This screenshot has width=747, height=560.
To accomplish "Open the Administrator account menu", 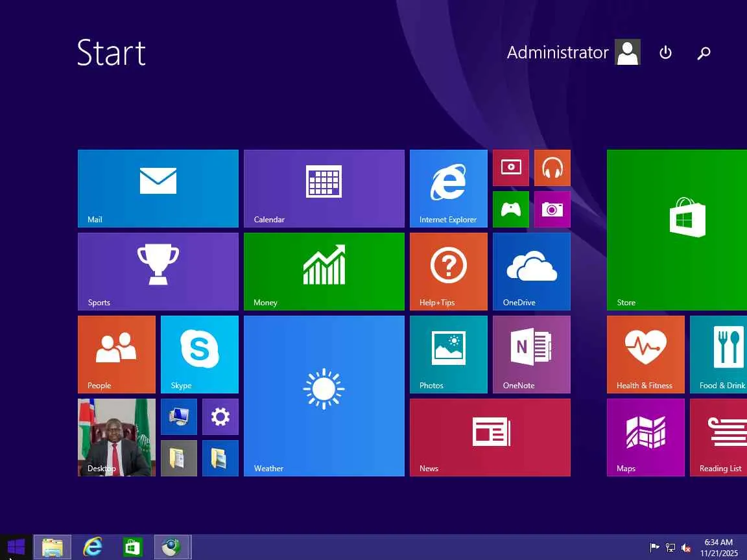I will pos(574,52).
